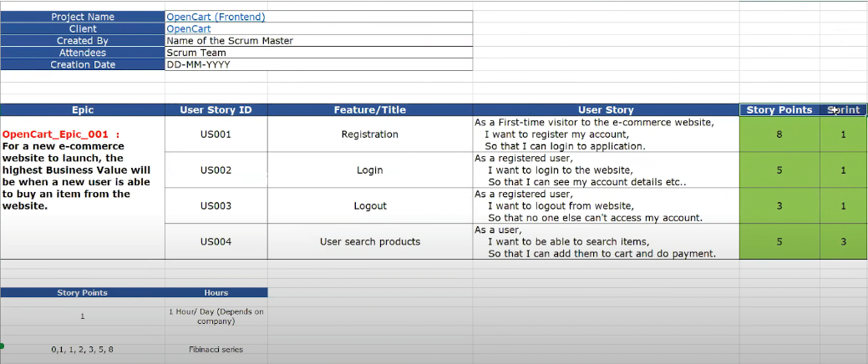The height and width of the screenshot is (364, 868).
Task: Select the 'User search products' cell
Action: tap(370, 241)
